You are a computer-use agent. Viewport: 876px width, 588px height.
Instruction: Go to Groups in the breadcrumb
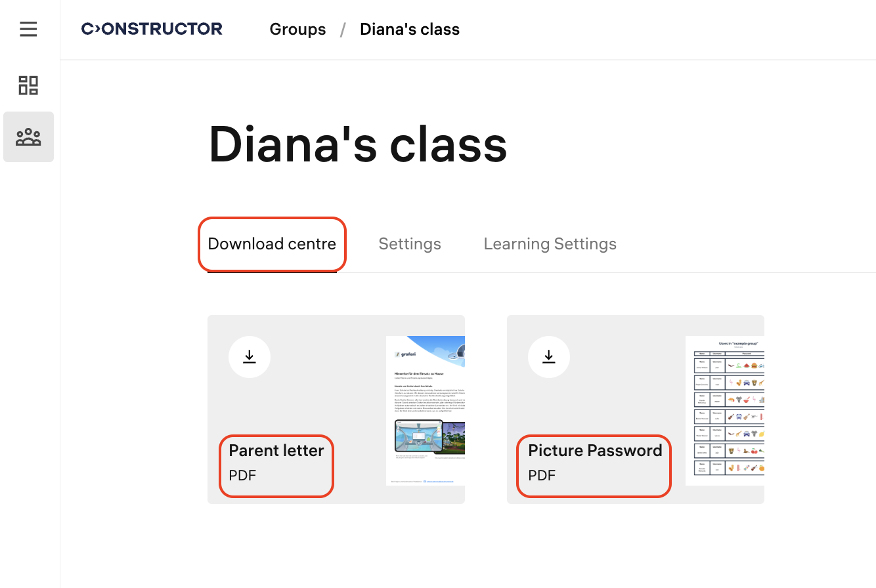click(x=297, y=30)
